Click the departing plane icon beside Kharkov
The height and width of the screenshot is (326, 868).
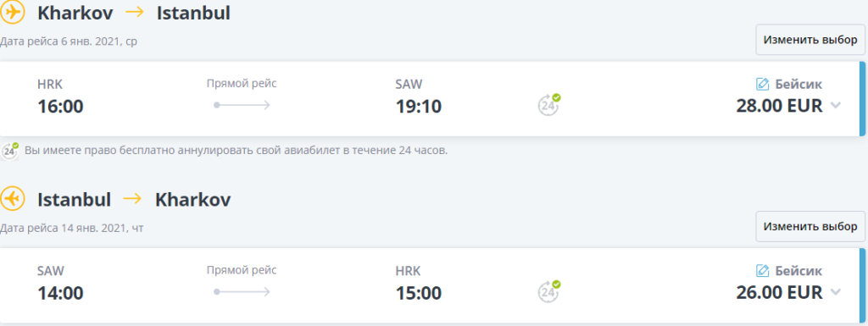12,13
